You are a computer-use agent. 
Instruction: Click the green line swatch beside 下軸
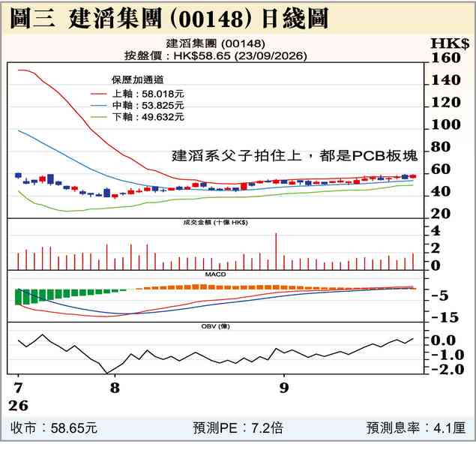[99, 117]
